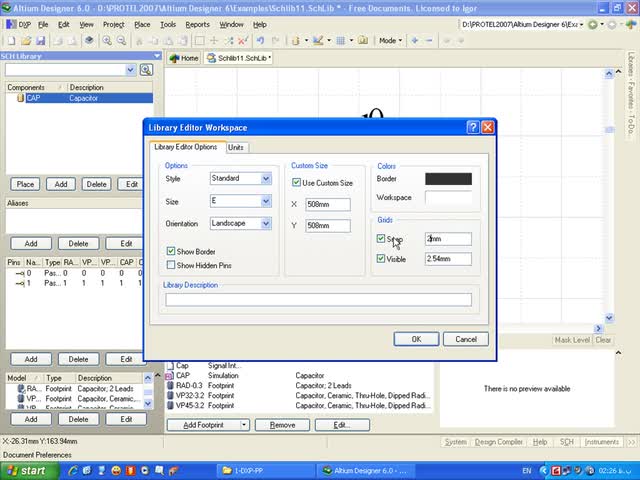This screenshot has height=480, width=640.
Task: Click the Library Description text field
Action: point(318,299)
